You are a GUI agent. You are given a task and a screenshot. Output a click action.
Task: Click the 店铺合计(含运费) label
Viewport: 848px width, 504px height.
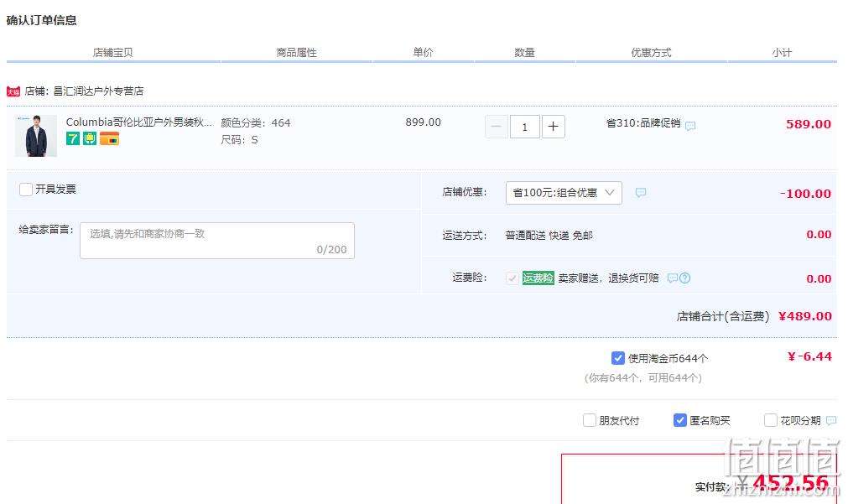tap(722, 316)
